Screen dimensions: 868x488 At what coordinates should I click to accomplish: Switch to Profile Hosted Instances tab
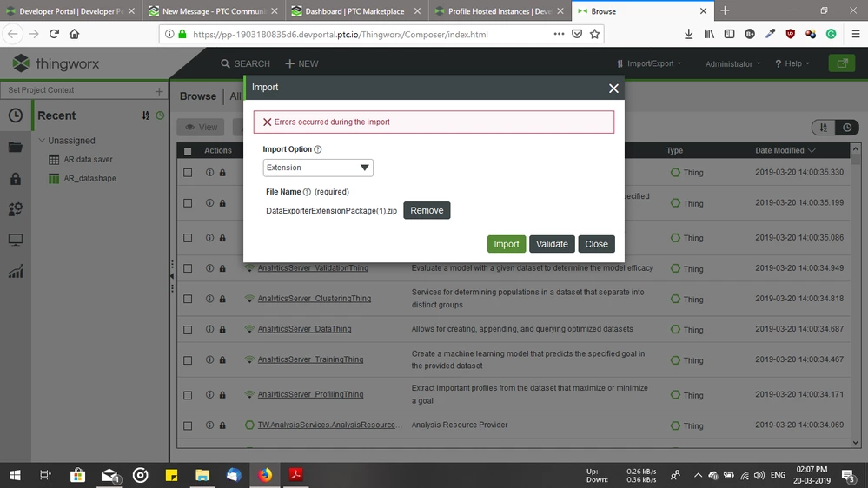500,11
